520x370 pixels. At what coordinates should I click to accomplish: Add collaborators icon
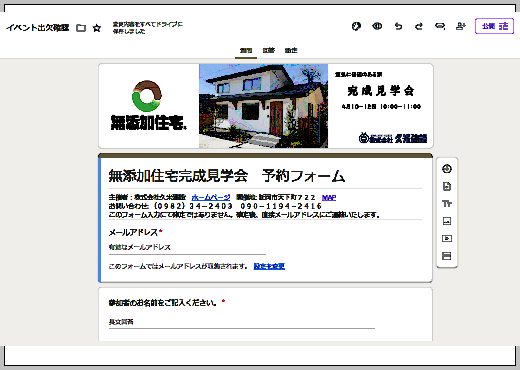pyautogui.click(x=461, y=26)
